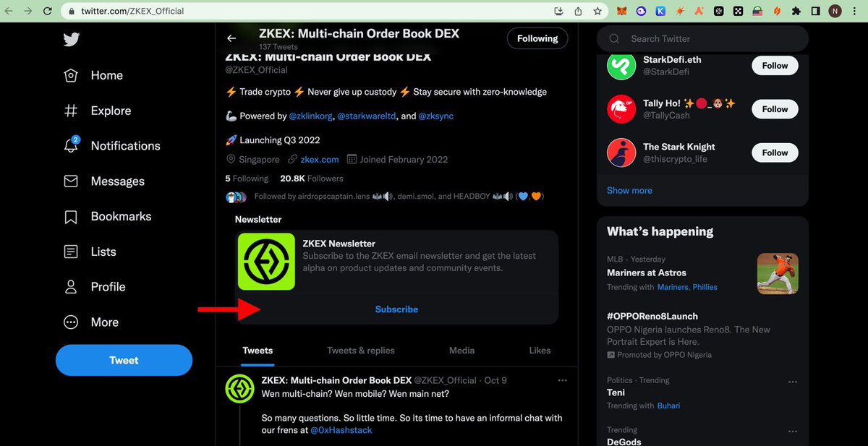Open the @zklinkorg mention link
Screen dimensions: 868x446
[310, 116]
